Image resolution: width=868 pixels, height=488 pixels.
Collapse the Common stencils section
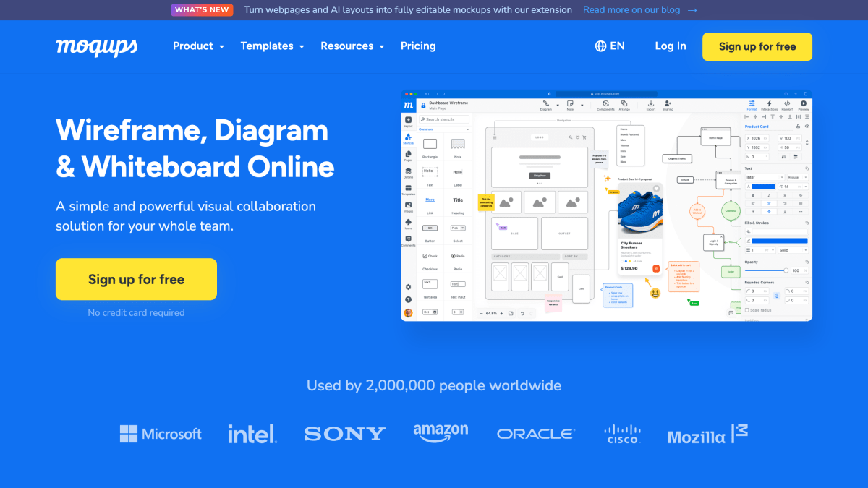467,129
